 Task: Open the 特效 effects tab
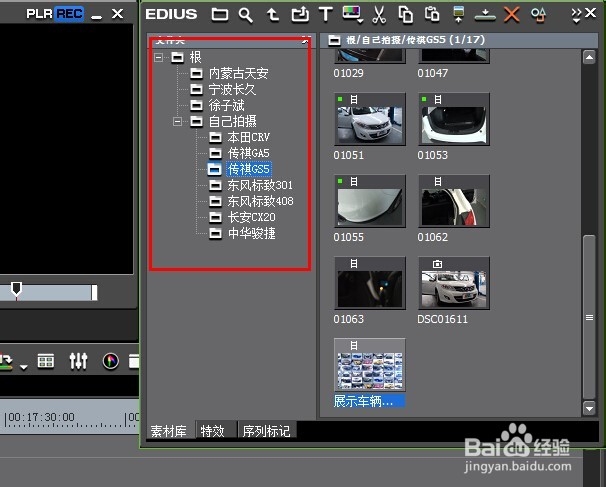point(213,431)
